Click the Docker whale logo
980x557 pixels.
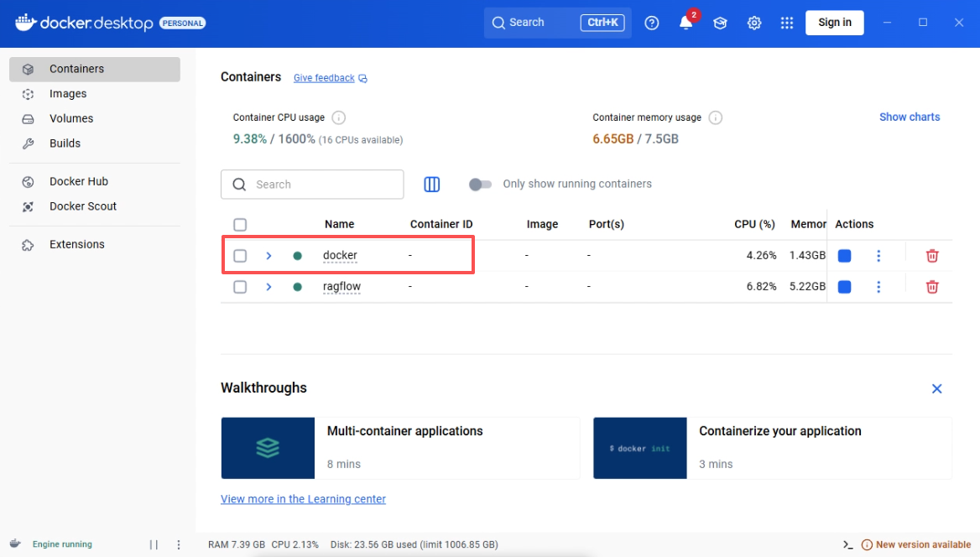[26, 22]
